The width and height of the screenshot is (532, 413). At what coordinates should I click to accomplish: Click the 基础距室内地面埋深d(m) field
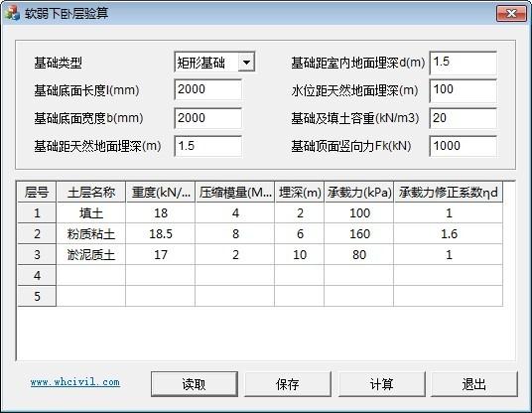pyautogui.click(x=464, y=63)
